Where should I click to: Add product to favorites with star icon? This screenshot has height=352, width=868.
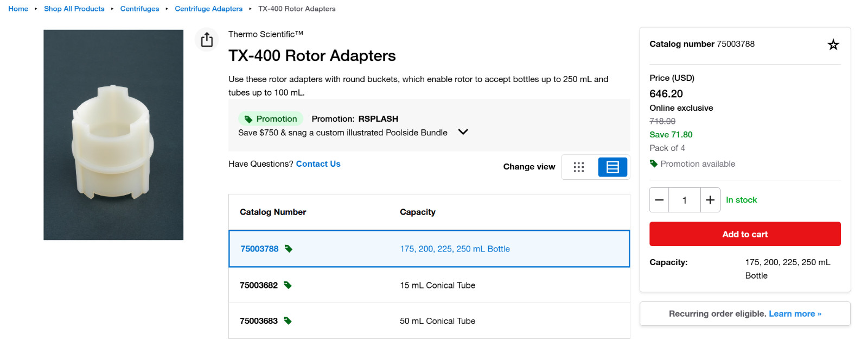[x=833, y=45]
